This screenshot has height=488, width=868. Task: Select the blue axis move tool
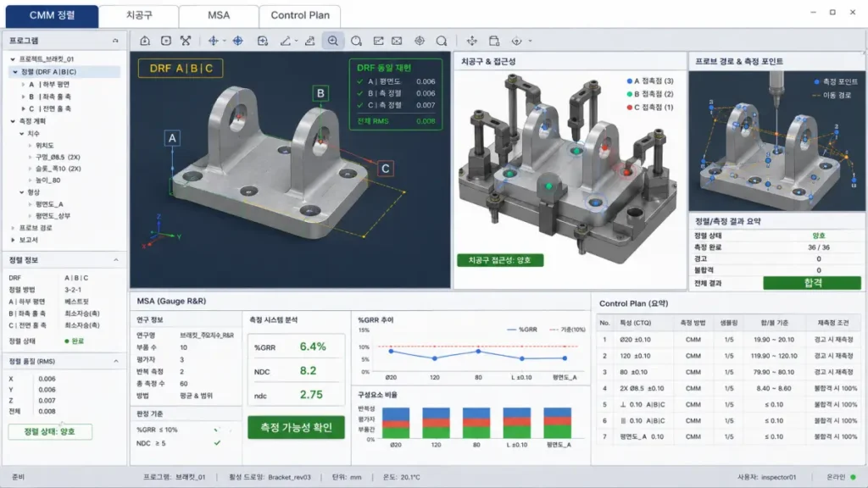pos(213,41)
